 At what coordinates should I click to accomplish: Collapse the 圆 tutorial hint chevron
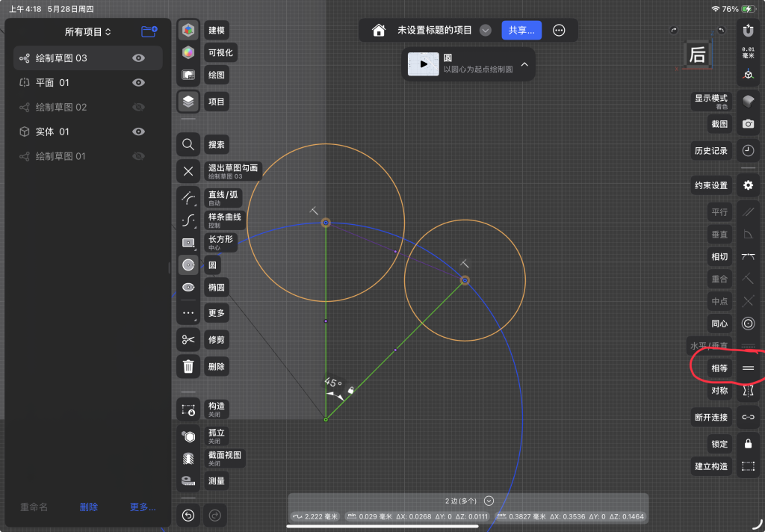click(x=524, y=64)
